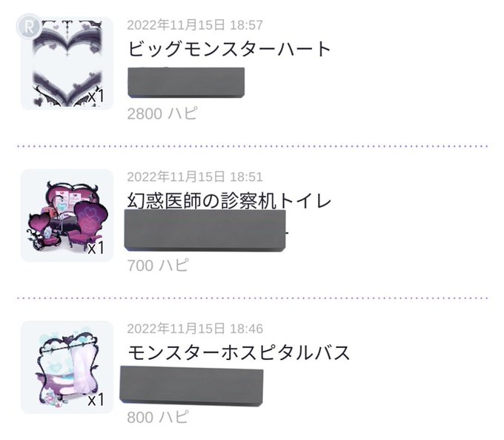The width and height of the screenshot is (504, 440).
Task: Open the Big Monster Heart item thumbnail
Action: [67, 63]
